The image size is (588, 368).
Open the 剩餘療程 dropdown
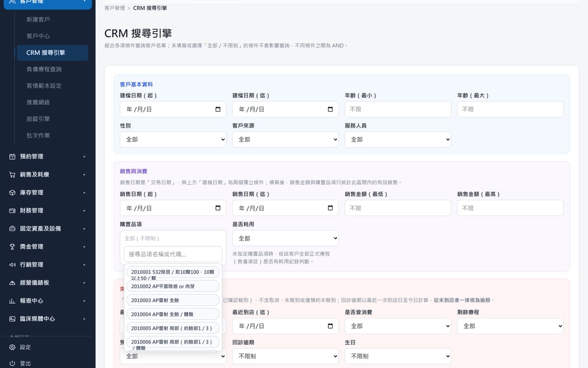510,326
